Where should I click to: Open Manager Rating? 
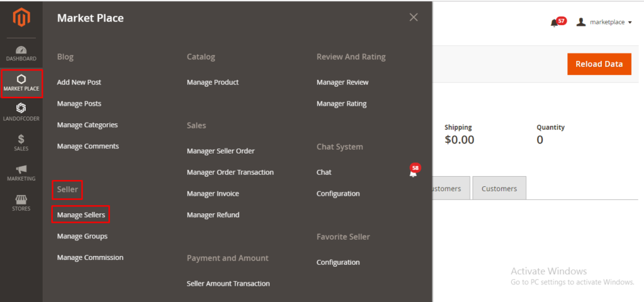pos(341,104)
